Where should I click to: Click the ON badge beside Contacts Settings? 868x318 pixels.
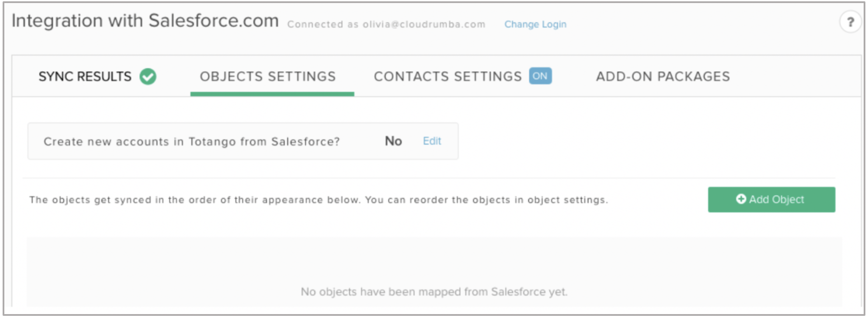(x=540, y=76)
